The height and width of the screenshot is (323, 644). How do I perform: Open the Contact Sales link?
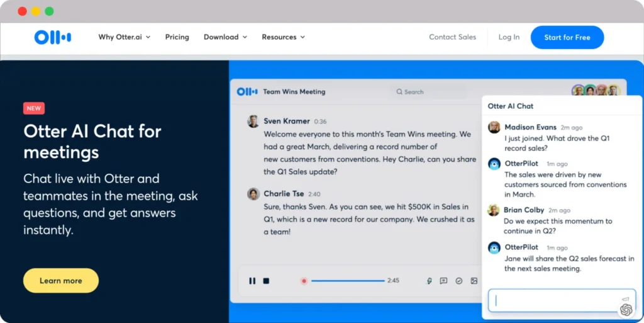coord(452,37)
